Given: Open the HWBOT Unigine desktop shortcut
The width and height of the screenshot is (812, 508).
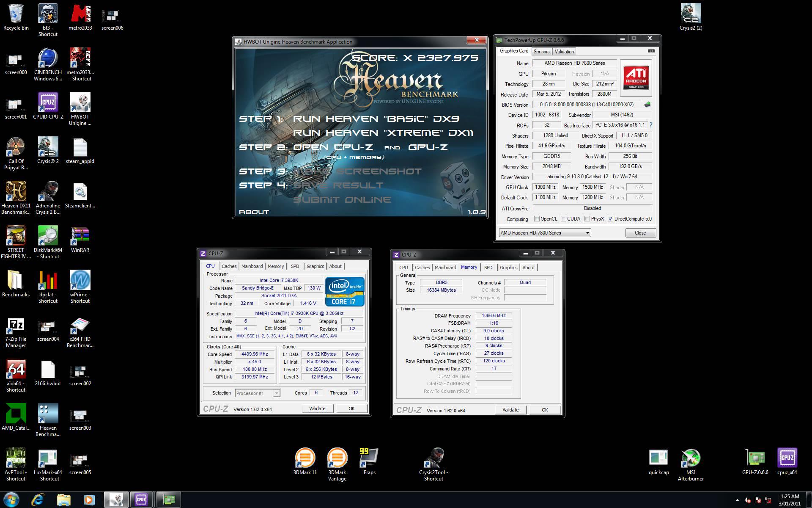Looking at the screenshot, I should pos(80,109).
